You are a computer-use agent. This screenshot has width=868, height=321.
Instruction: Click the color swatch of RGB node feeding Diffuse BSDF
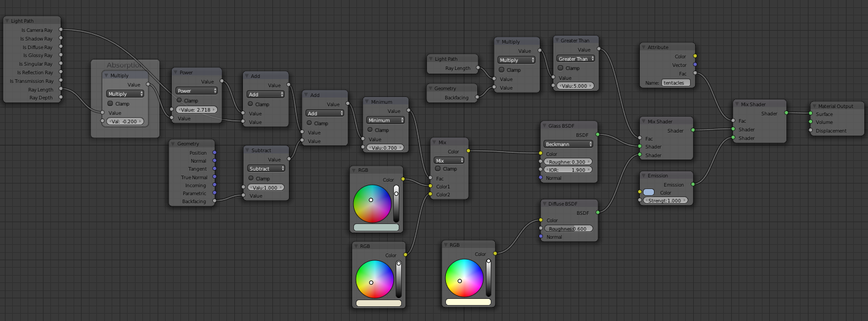coord(468,302)
